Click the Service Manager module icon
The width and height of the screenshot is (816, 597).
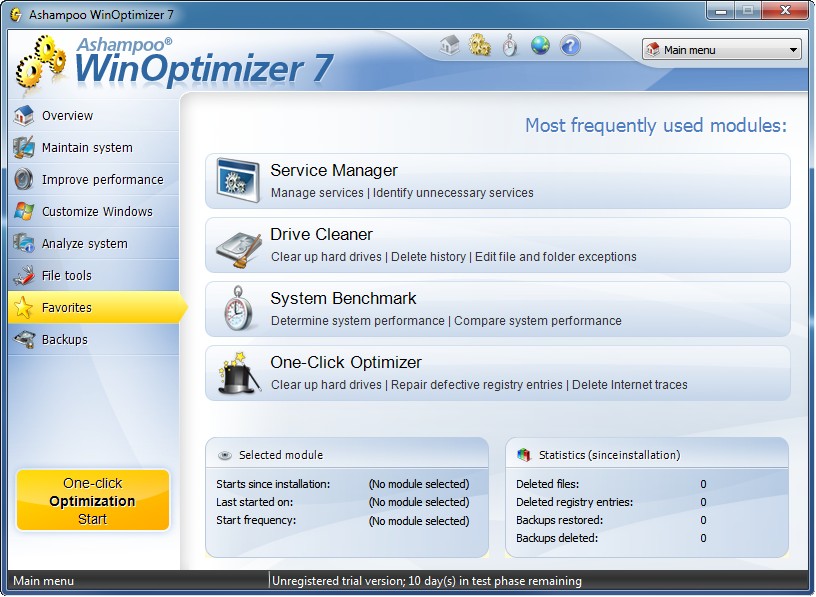(238, 181)
